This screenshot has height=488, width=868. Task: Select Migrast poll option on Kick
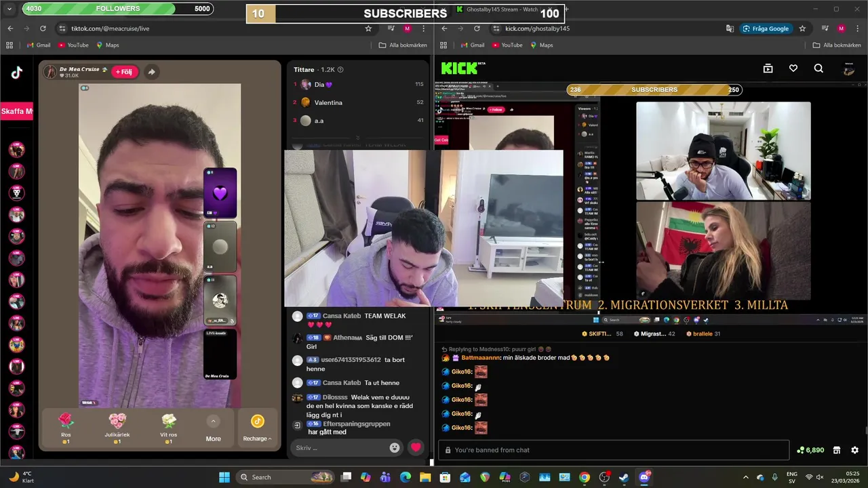[654, 334]
